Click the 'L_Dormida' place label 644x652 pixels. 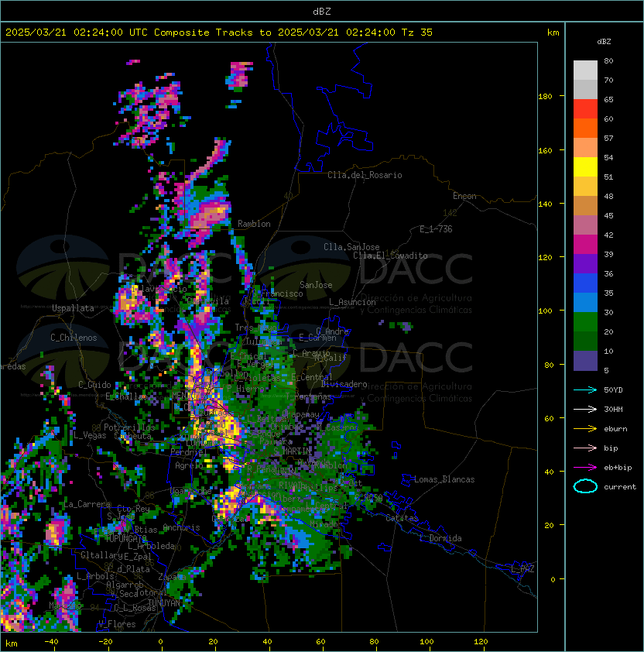coord(440,538)
